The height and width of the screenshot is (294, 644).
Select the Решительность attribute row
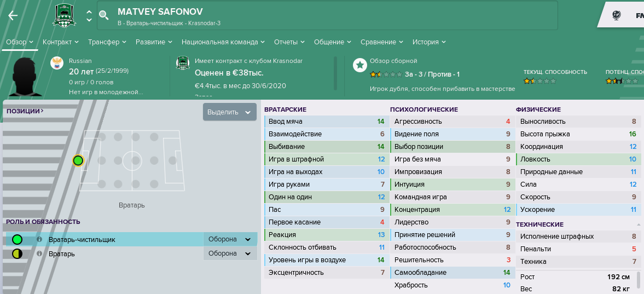pyautogui.click(x=452, y=260)
